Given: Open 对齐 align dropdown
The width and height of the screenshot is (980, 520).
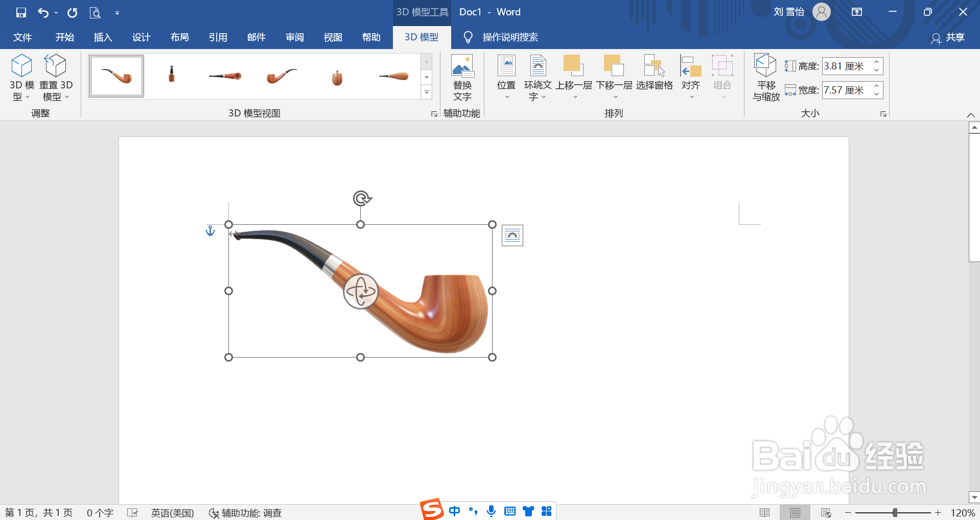Looking at the screenshot, I should [x=691, y=78].
